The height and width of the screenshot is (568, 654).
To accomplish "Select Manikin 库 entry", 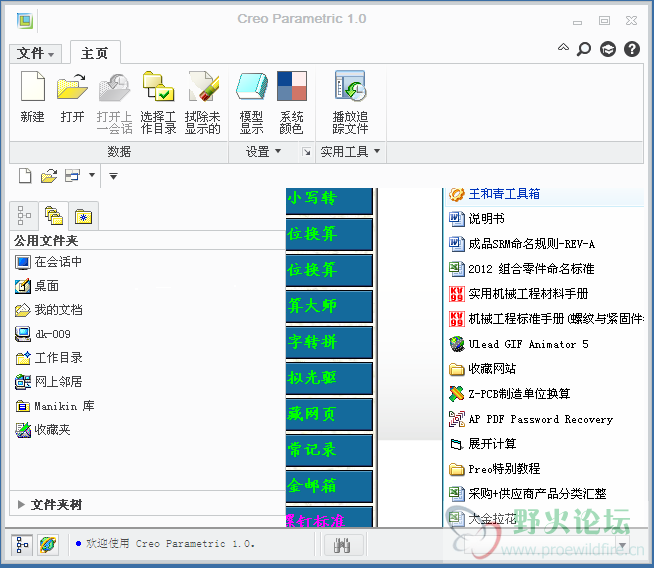I will 55,406.
